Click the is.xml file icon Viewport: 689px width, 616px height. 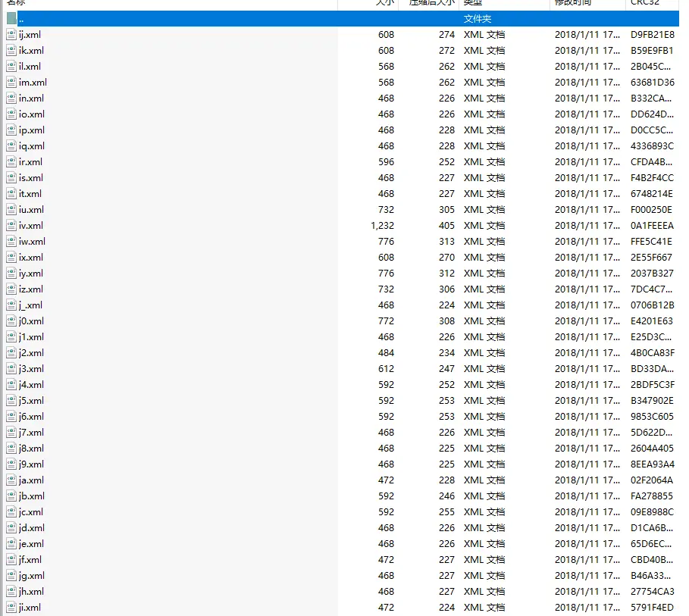coord(11,178)
